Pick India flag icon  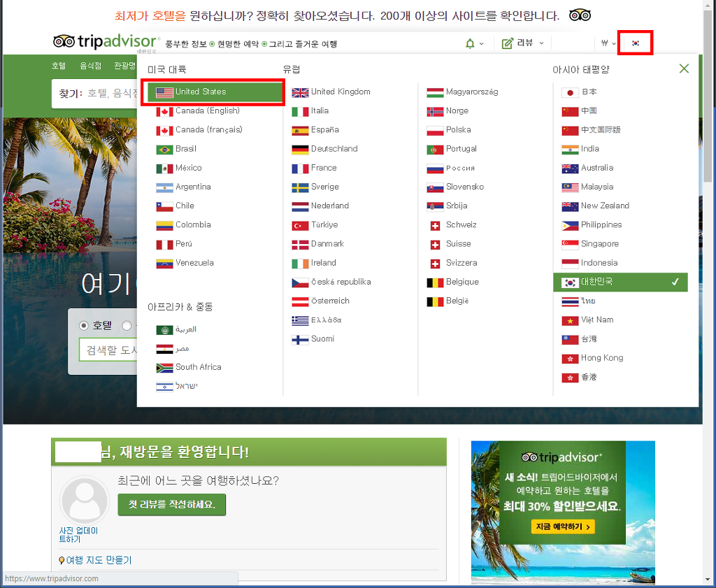570,150
